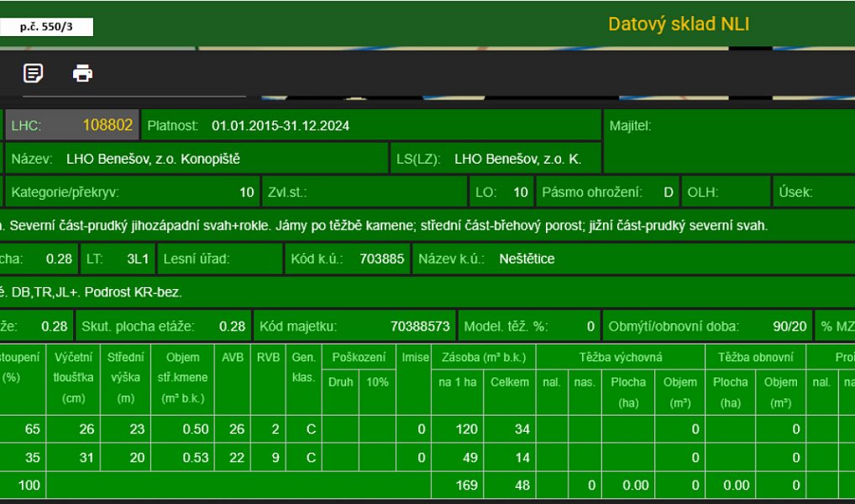The height and width of the screenshot is (504, 855).
Task: Click the Datový sklad NLI title
Action: [x=679, y=24]
